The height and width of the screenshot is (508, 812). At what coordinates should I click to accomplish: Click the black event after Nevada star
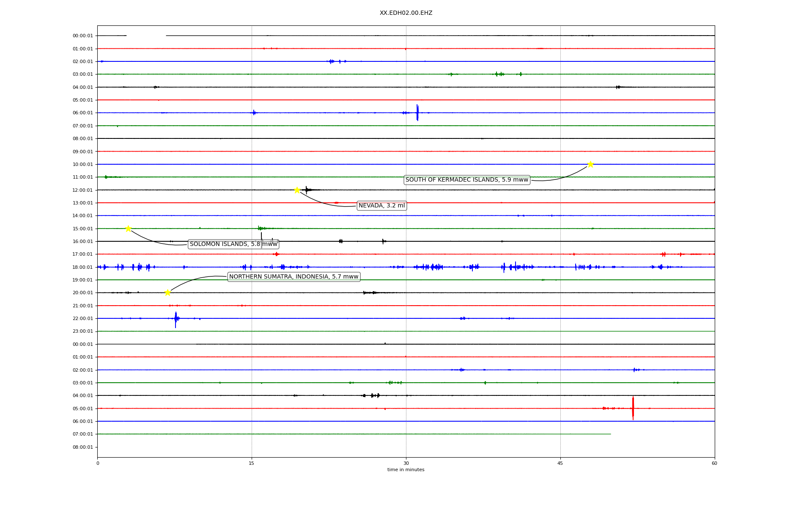(x=307, y=190)
